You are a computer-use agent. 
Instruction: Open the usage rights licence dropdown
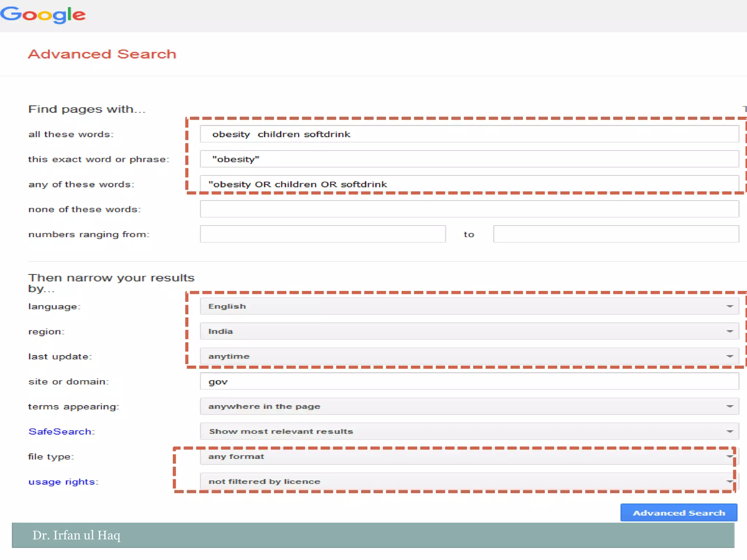[x=469, y=481]
